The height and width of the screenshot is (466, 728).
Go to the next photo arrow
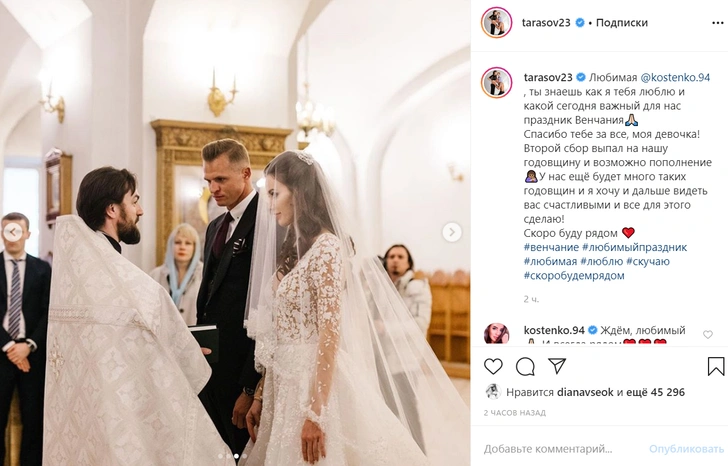[452, 232]
